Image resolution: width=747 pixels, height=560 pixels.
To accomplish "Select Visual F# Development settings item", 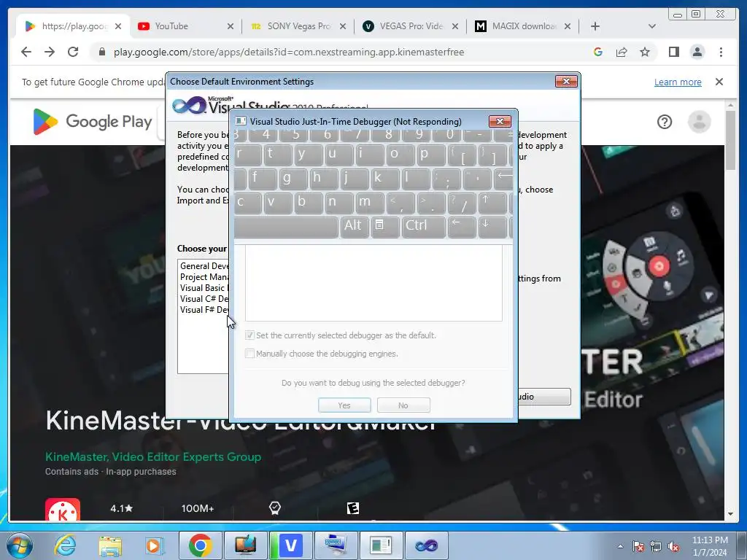I will pyautogui.click(x=204, y=310).
